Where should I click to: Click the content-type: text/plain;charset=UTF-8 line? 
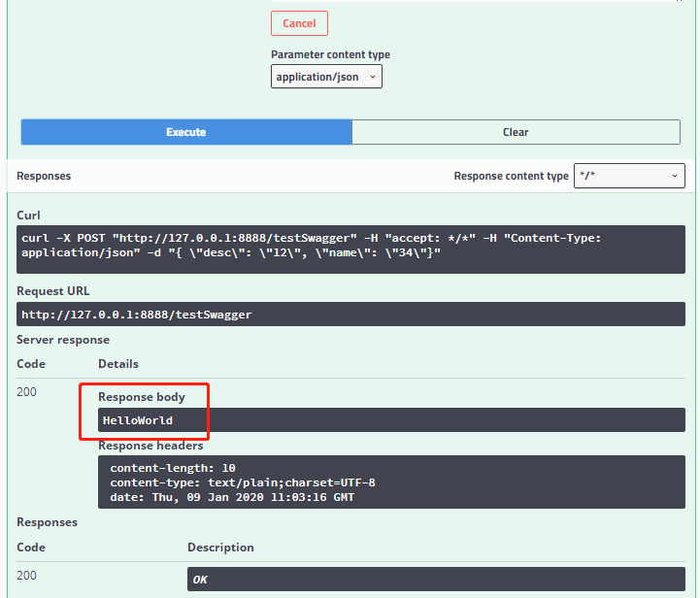tap(243, 482)
